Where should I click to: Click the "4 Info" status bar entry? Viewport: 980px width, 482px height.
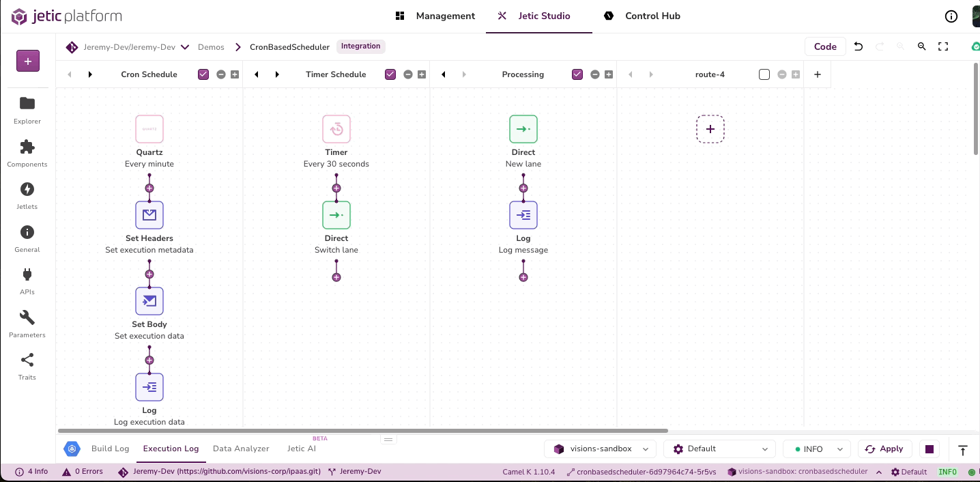click(x=31, y=472)
